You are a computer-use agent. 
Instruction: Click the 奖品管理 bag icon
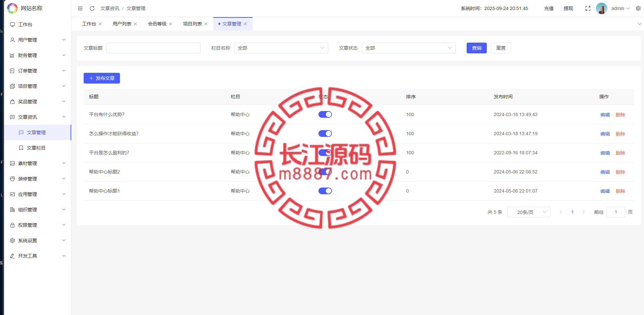click(12, 102)
